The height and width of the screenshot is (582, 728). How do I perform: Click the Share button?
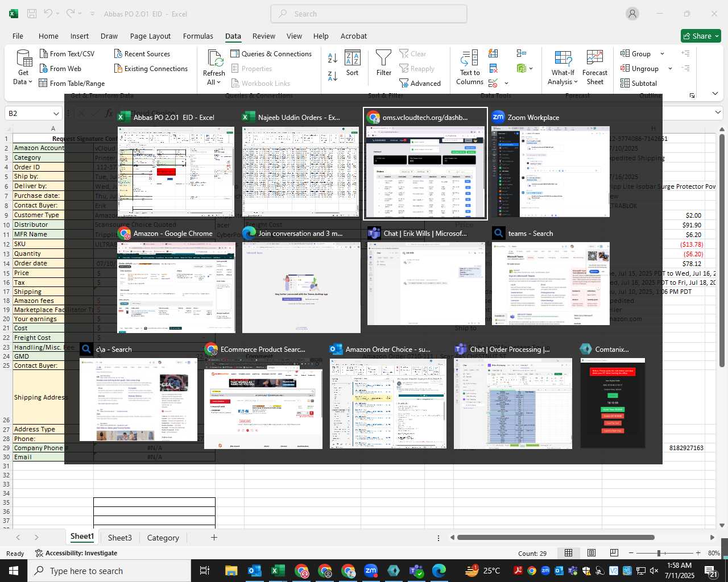[x=701, y=36]
